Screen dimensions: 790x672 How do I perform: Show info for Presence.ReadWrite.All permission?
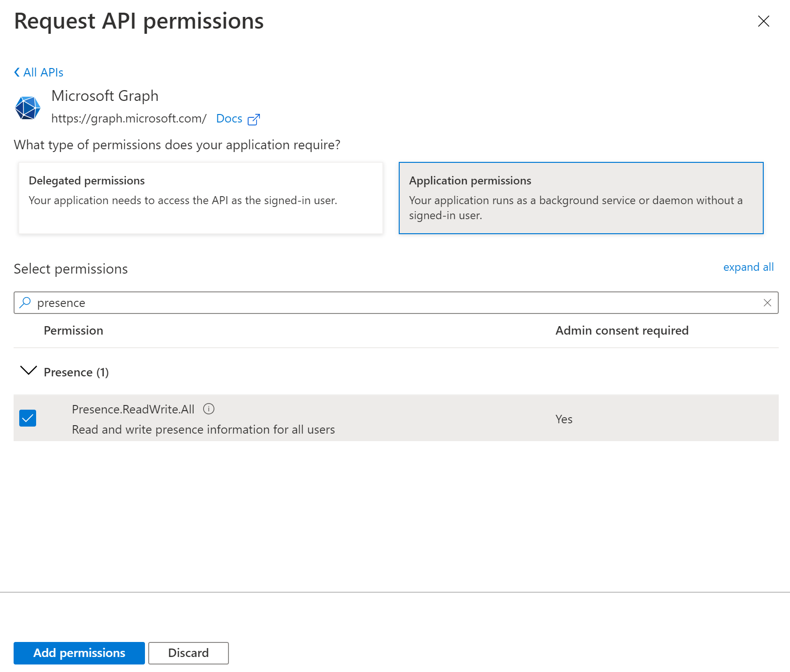click(x=209, y=409)
